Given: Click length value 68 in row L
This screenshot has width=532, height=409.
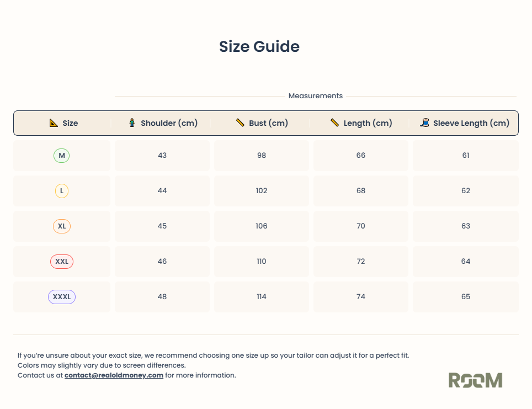Looking at the screenshot, I should tap(361, 191).
